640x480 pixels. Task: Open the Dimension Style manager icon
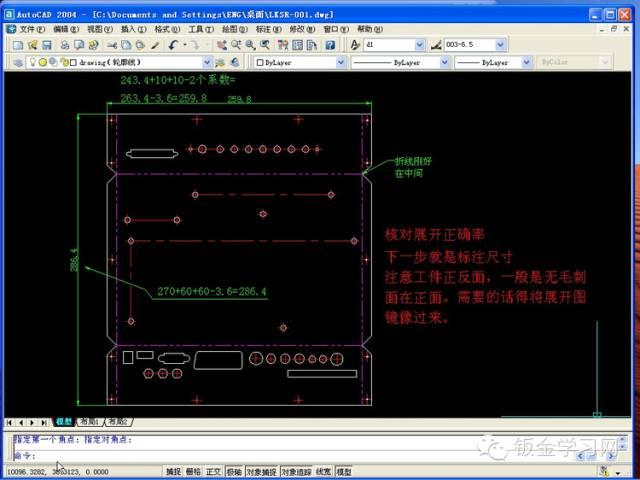pos(436,45)
